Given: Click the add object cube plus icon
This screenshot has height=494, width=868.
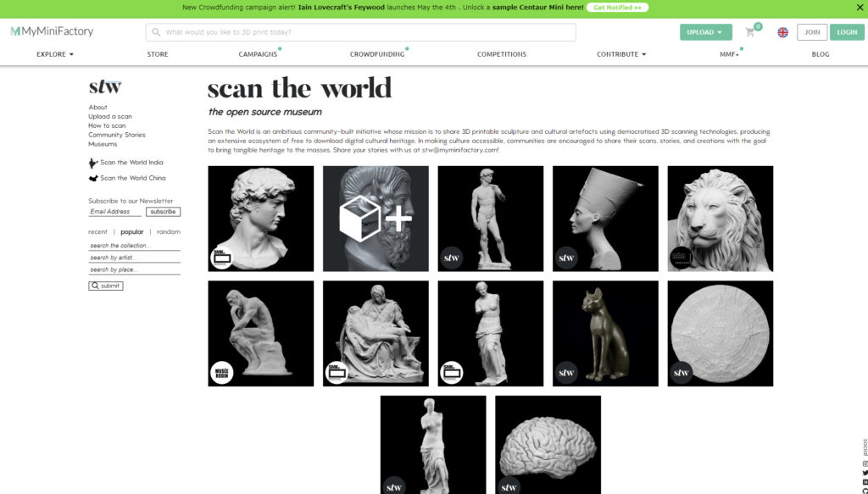Looking at the screenshot, I should (375, 219).
